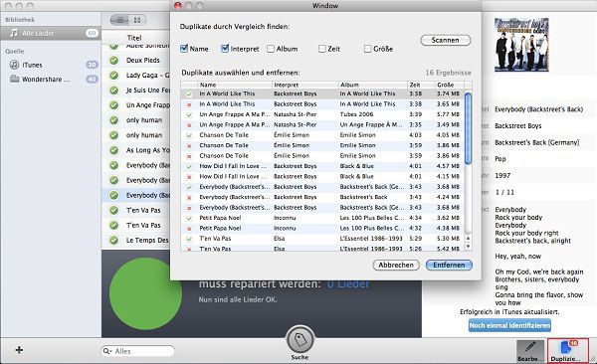Image resolution: width=597 pixels, height=364 pixels.
Task: Click green check icon beside Je Suis Une
Action: pos(113,91)
